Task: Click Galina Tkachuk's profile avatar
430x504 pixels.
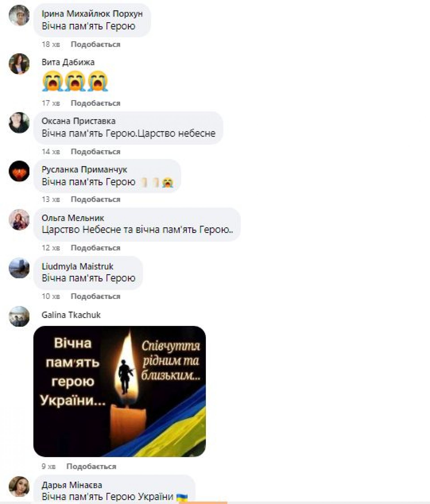Action: tap(19, 316)
